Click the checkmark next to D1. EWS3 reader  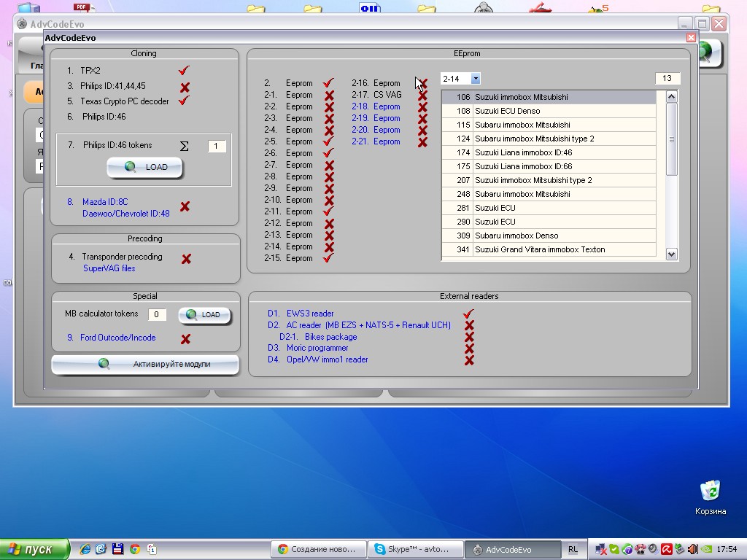point(469,314)
